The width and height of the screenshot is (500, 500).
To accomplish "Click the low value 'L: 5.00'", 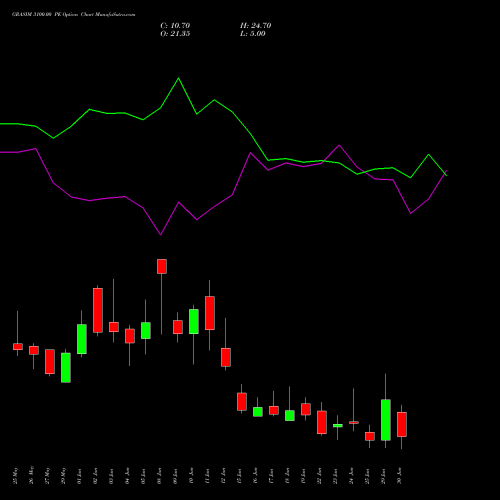I will coord(253,34).
